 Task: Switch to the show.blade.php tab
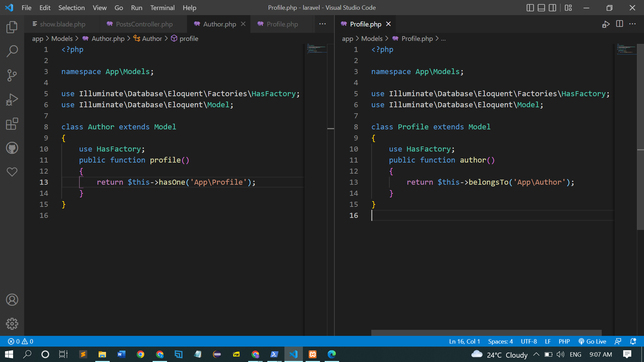pyautogui.click(x=62, y=24)
